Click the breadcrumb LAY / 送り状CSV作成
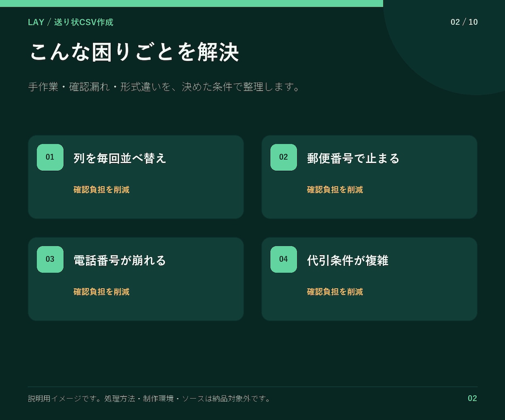 70,22
